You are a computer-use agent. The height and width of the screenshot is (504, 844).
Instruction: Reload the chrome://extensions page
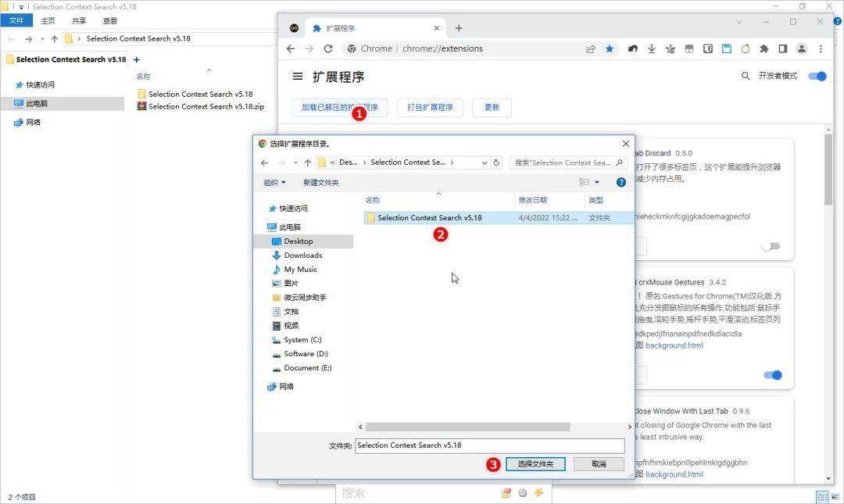327,48
